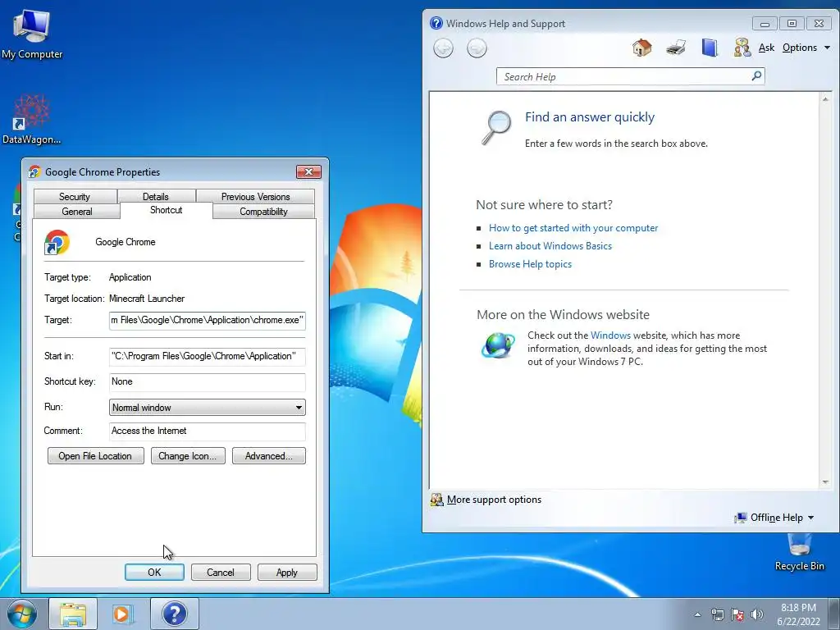Click the Comment field

pos(208,431)
